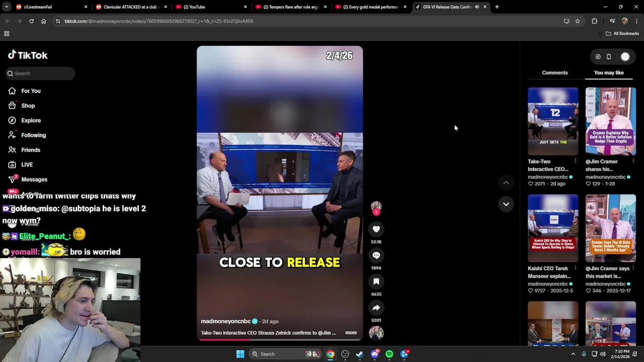Open the AI data center bubble thumbnail

coord(610,228)
